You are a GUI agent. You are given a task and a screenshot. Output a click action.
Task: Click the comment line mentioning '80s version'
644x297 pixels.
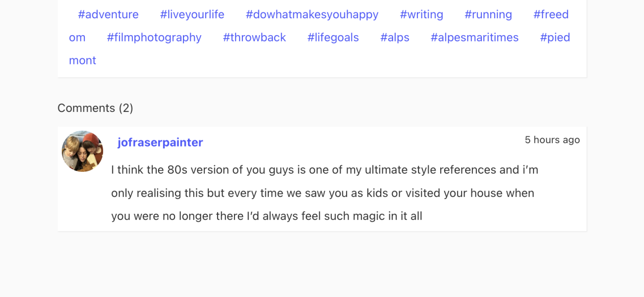tap(324, 170)
